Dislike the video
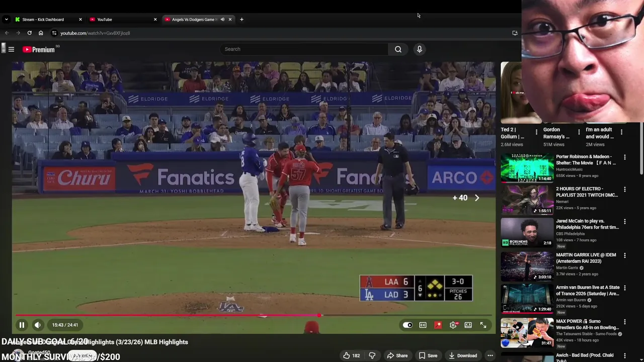The width and height of the screenshot is (644, 362). click(372, 355)
